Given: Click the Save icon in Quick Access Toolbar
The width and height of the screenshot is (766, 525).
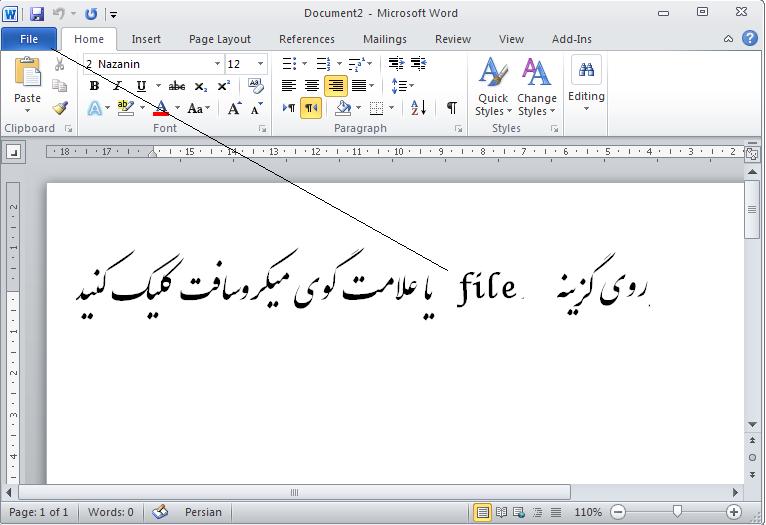Looking at the screenshot, I should pyautogui.click(x=37, y=14).
